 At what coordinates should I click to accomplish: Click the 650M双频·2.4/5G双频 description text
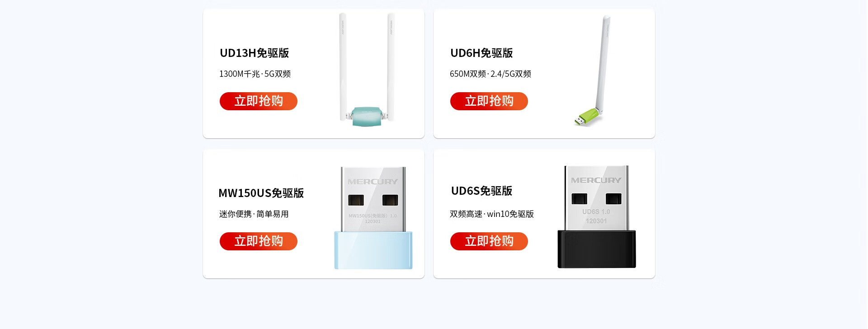pos(491,74)
